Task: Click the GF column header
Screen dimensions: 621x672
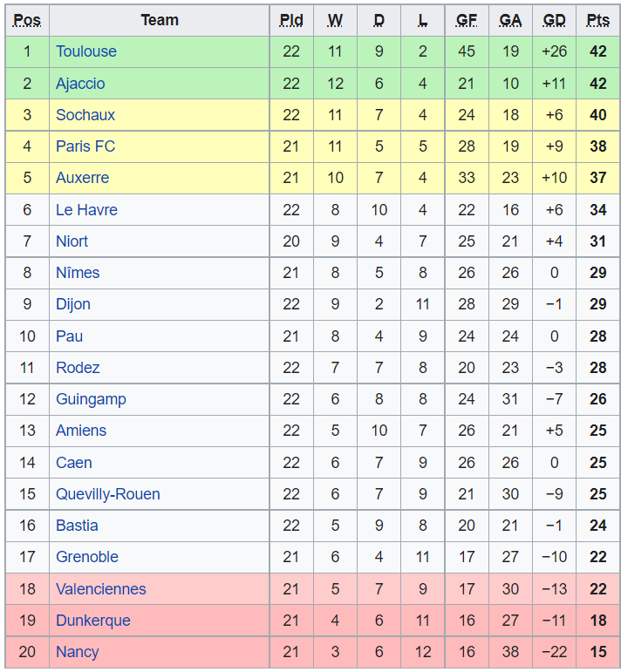Action: coord(467,20)
